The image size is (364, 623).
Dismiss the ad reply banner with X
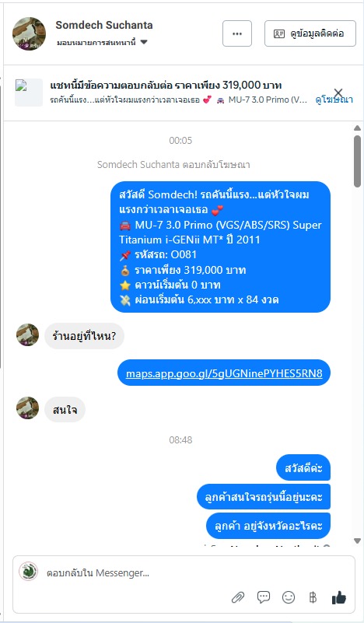click(338, 93)
